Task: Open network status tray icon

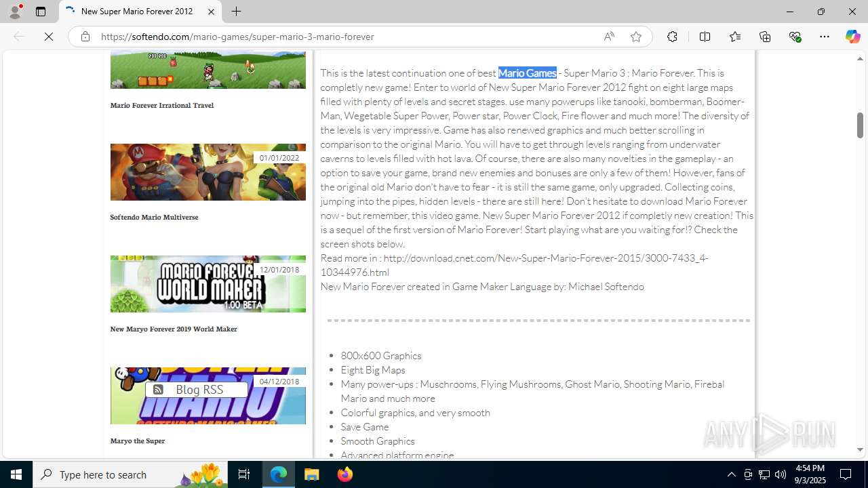Action: pos(764,474)
